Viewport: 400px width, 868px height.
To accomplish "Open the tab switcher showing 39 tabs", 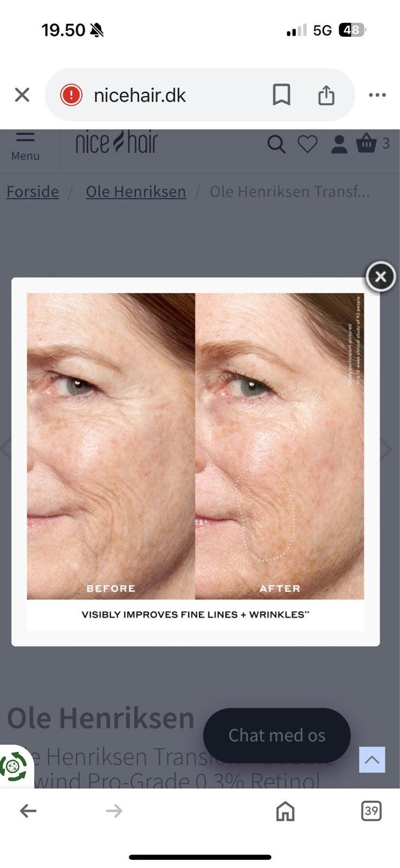I will 371,811.
